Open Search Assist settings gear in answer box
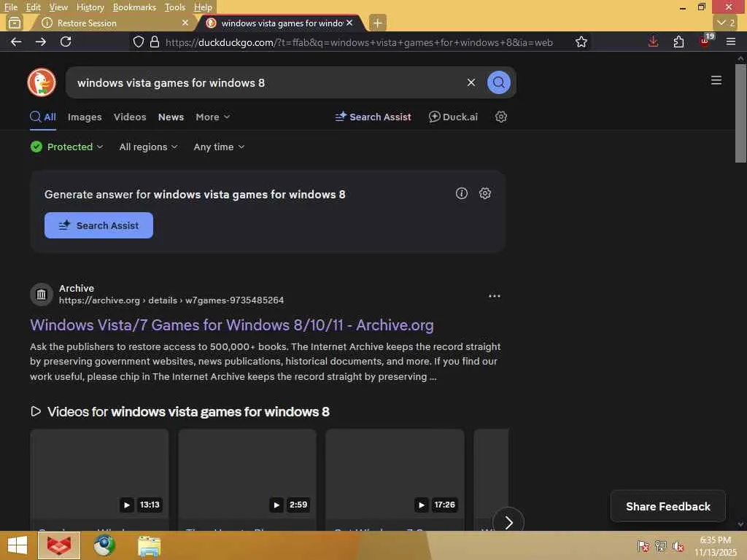The image size is (747, 560). click(x=485, y=193)
